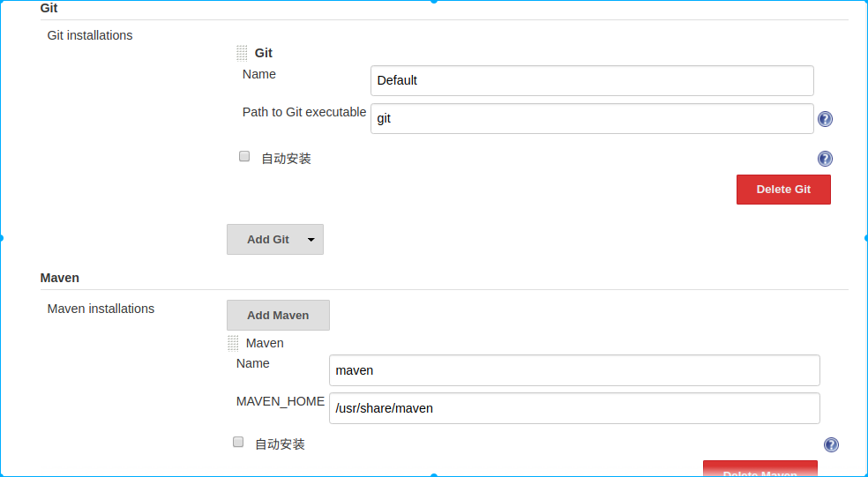Select the Git installations label
This screenshot has width=868, height=477.
[x=90, y=35]
